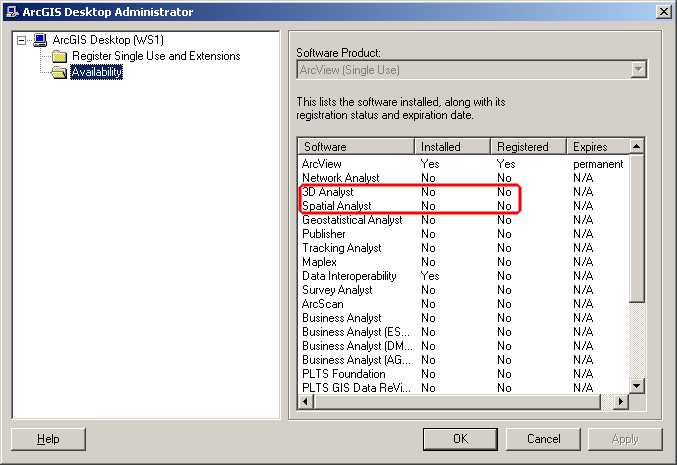This screenshot has height=465, width=677.
Task: Select the Publisher row
Action: [464, 234]
